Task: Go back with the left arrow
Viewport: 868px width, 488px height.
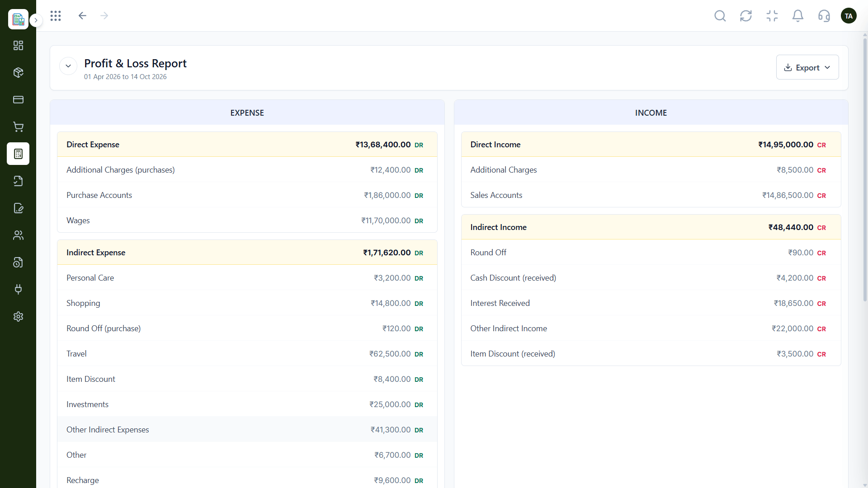Action: coord(82,16)
